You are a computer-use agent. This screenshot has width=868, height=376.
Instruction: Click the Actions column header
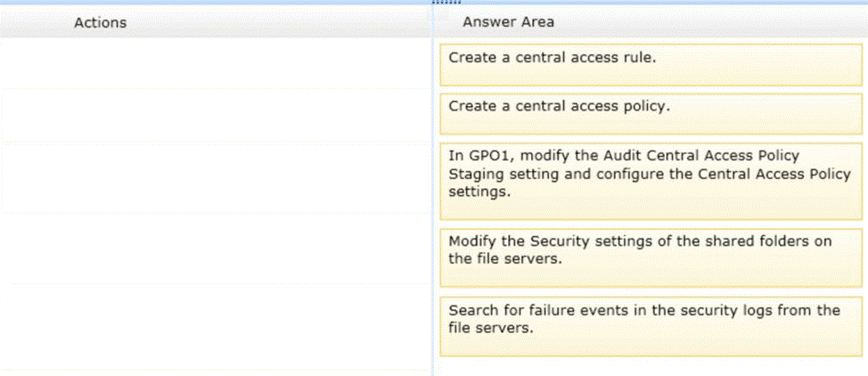pyautogui.click(x=100, y=22)
